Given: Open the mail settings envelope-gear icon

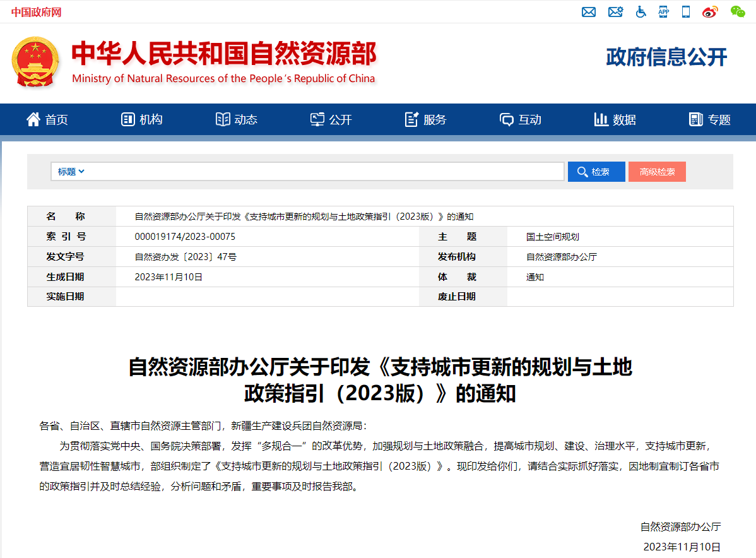Looking at the screenshot, I should click(615, 12).
